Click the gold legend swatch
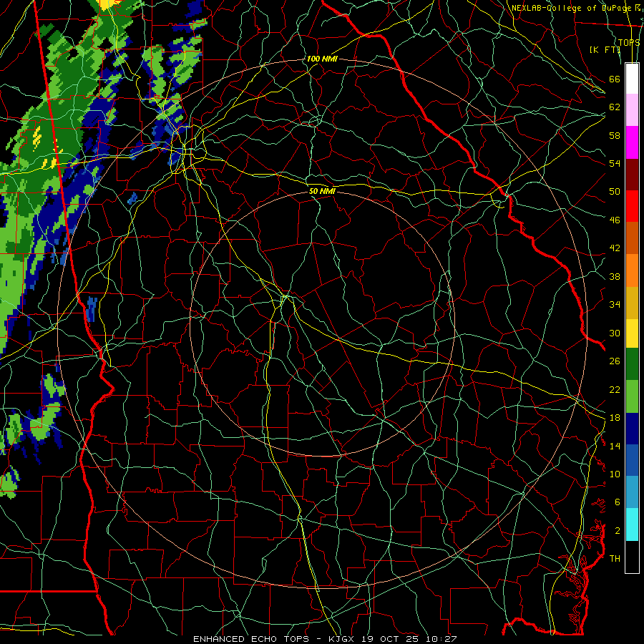Screen dimensions: 644x644 (632, 302)
